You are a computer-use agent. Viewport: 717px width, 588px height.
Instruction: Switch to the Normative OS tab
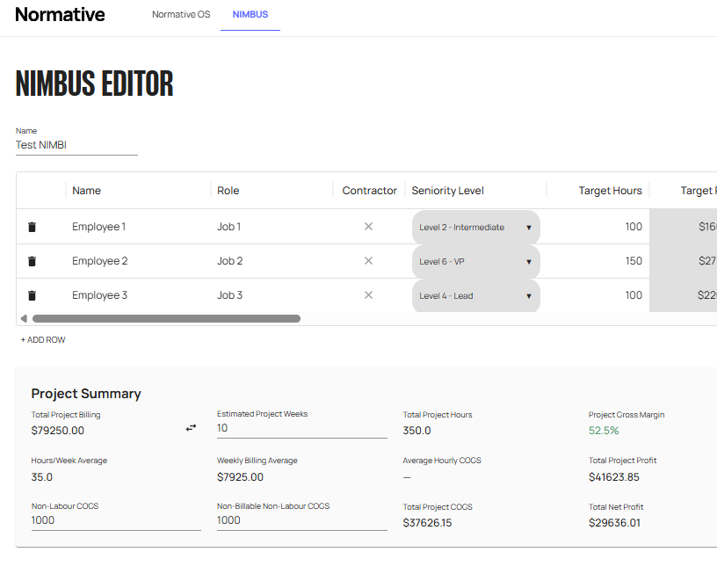coord(181,15)
